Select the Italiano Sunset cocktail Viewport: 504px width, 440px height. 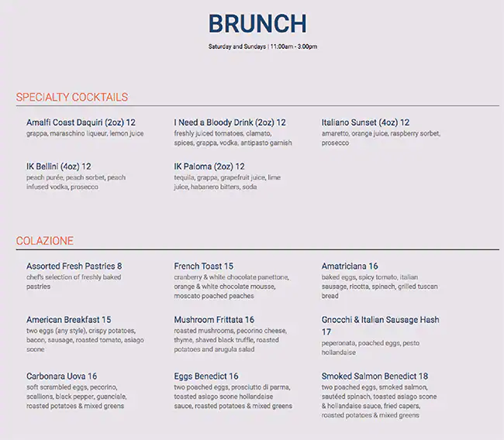(365, 122)
